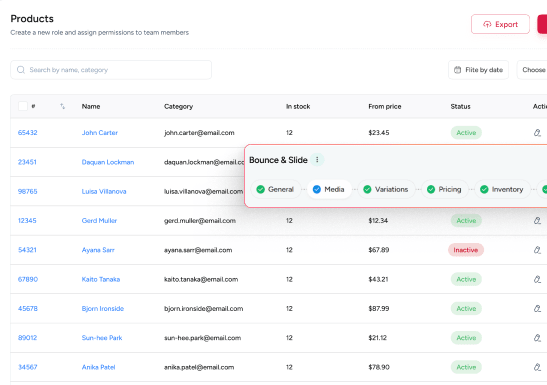Click the price $67.89
Image resolution: width=547 pixels, height=385 pixels.
click(x=379, y=250)
